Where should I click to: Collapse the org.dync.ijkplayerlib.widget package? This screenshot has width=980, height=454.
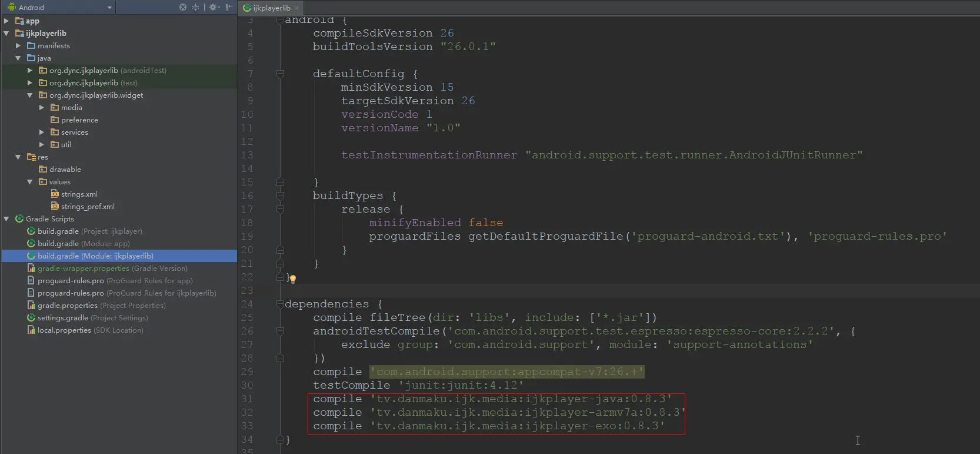tap(30, 95)
